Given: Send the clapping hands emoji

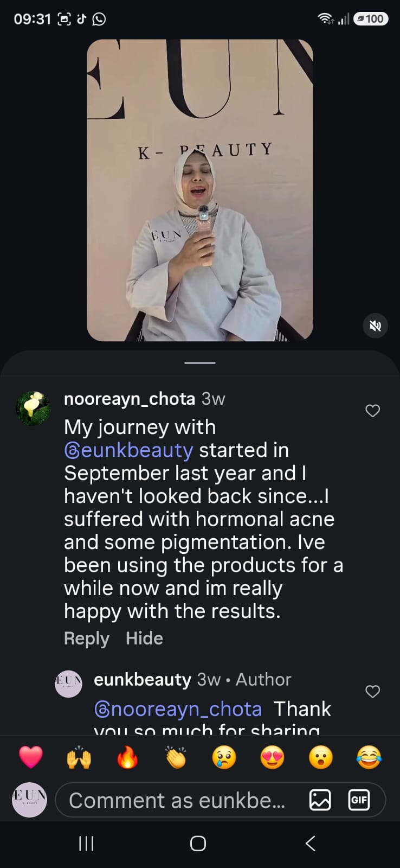Looking at the screenshot, I should pos(176,757).
